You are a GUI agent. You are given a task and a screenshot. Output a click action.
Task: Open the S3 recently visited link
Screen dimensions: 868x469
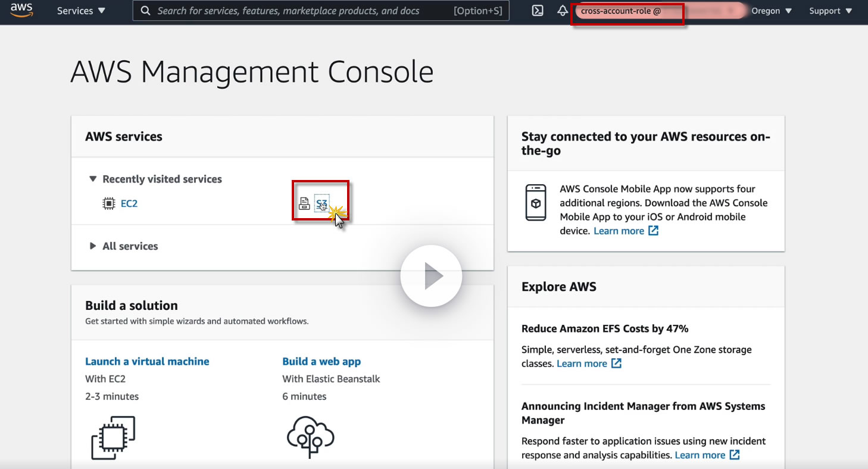pyautogui.click(x=322, y=204)
